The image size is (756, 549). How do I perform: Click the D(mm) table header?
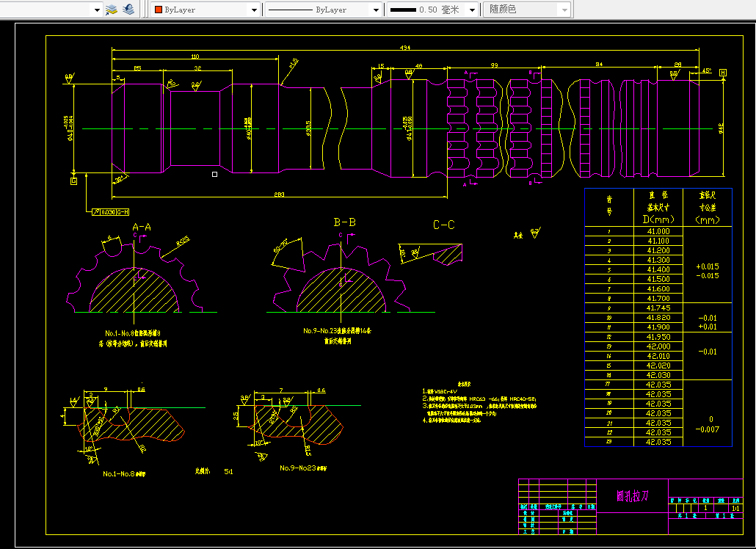(x=658, y=219)
